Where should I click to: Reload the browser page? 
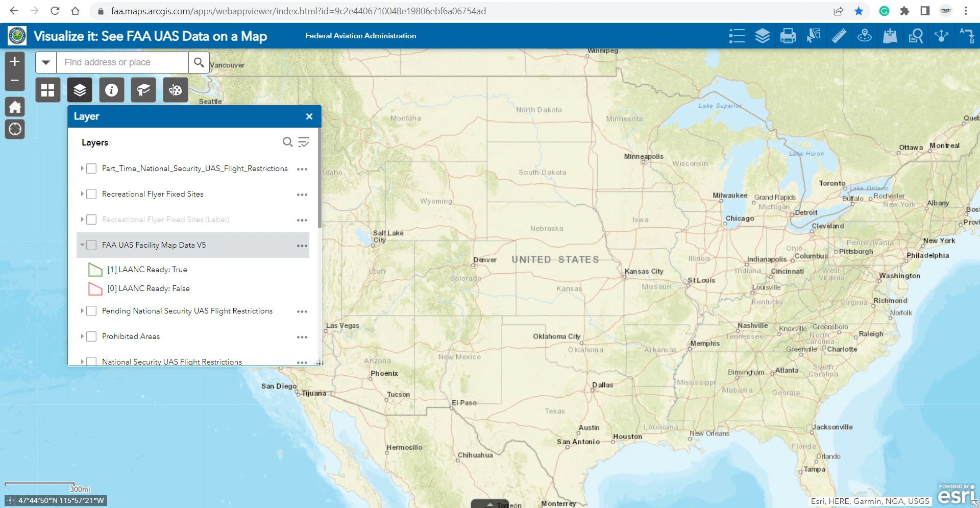click(55, 11)
